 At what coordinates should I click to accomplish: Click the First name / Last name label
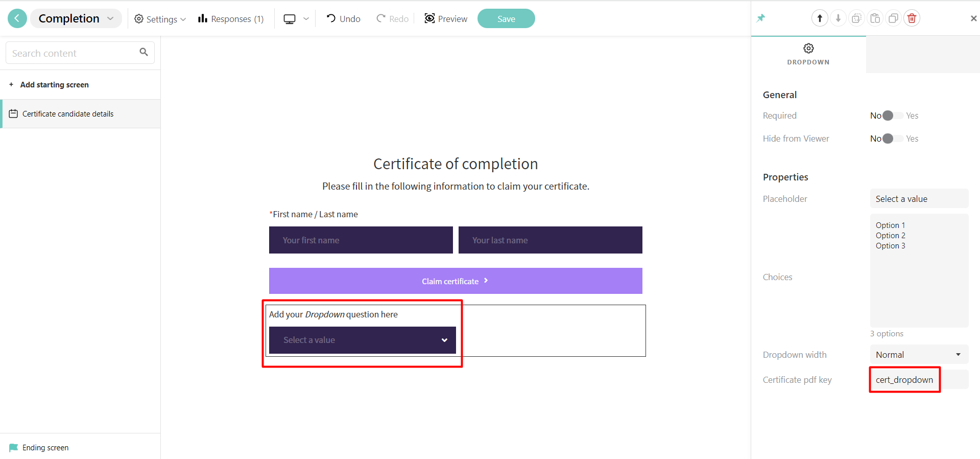coord(314,214)
